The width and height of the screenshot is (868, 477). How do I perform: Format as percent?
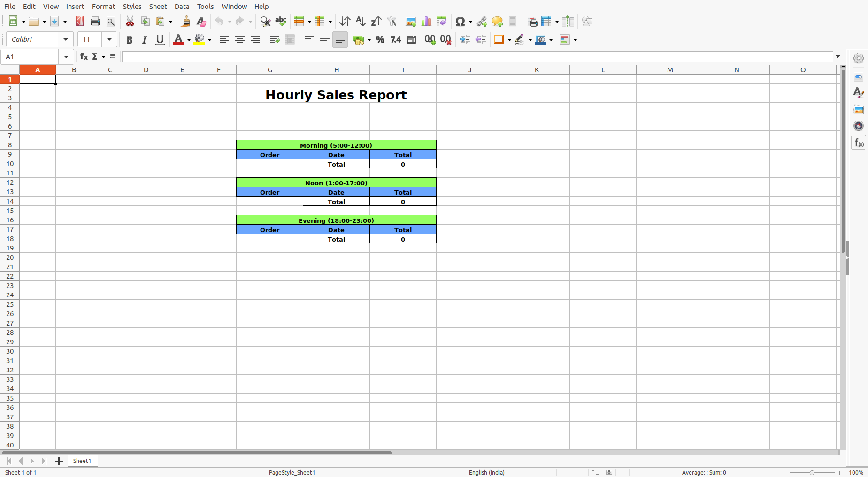pyautogui.click(x=380, y=39)
